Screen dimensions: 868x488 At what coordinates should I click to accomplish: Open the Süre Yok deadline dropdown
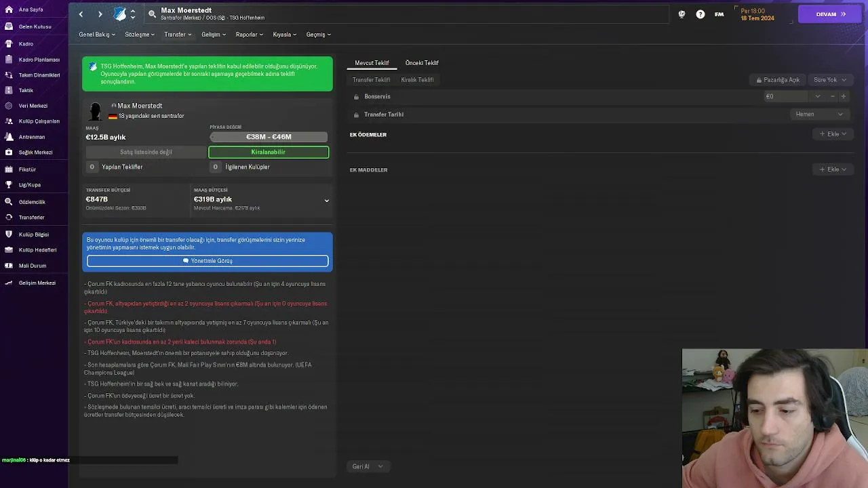pyautogui.click(x=830, y=80)
